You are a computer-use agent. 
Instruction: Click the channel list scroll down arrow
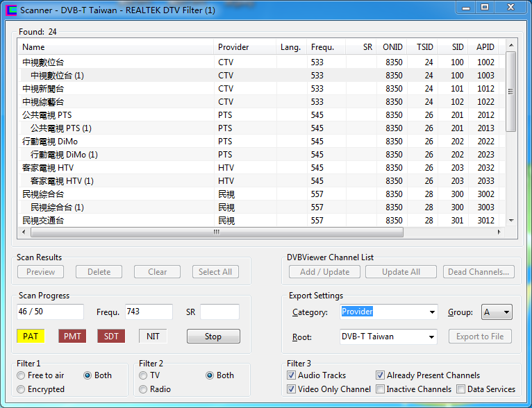point(511,221)
